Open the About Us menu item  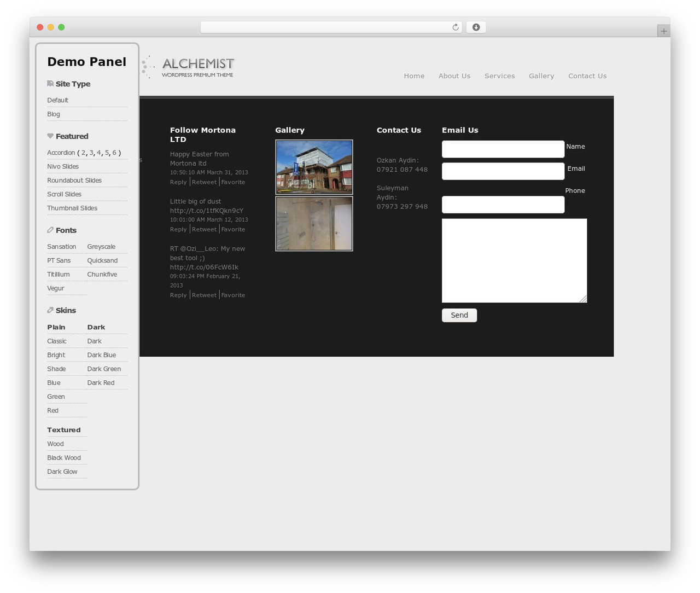454,76
